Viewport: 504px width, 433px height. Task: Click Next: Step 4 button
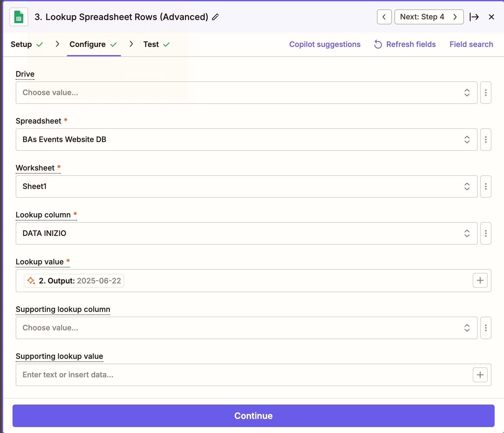429,17
